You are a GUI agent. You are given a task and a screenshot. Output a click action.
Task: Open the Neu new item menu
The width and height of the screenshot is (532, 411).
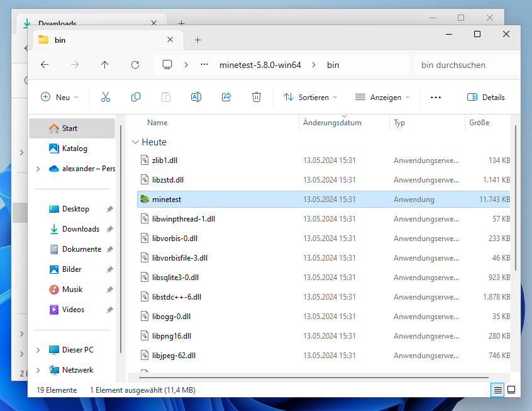click(x=60, y=97)
